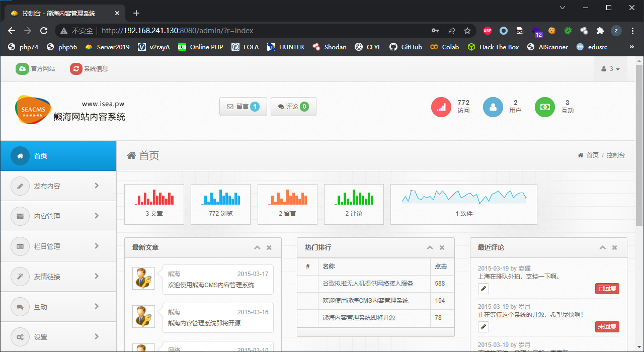644x352 pixels.
Task: Open the php74 bookmark
Action: (23, 47)
